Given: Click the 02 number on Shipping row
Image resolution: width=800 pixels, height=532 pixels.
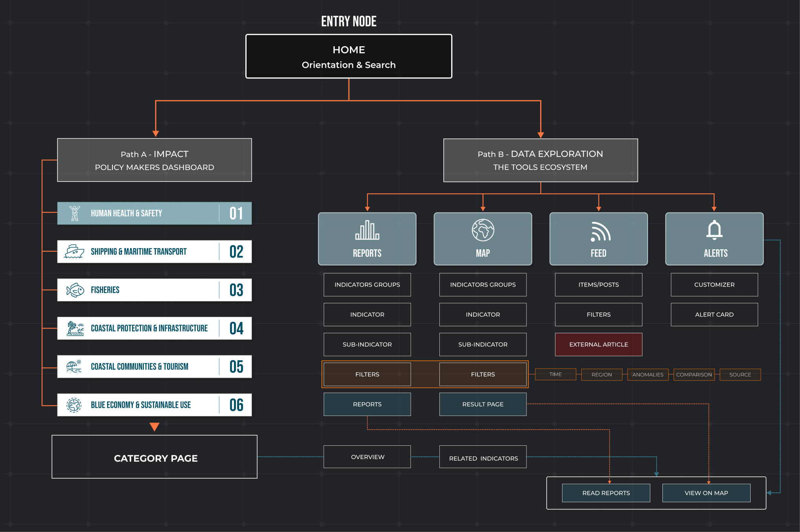Looking at the screenshot, I should [x=236, y=252].
